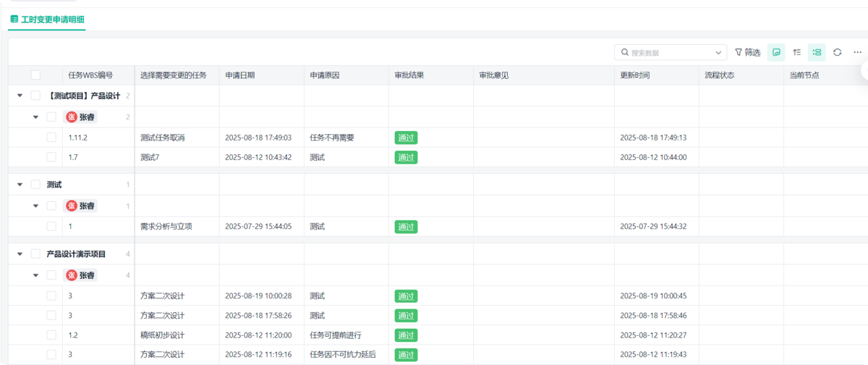
Task: Check the row 1.2 checkbox
Action: click(x=51, y=335)
